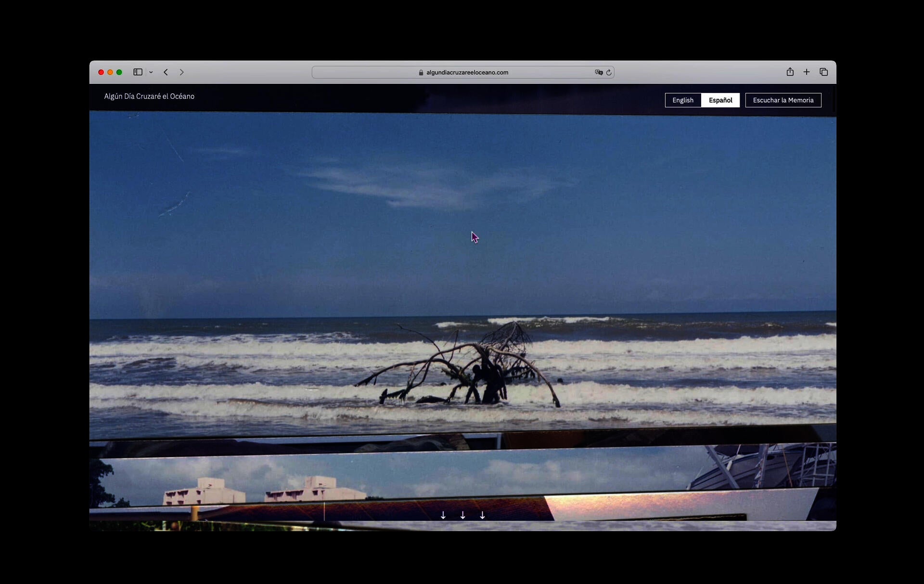Click the middle down-arrow scroll indicator
This screenshot has width=924, height=584.
point(463,515)
